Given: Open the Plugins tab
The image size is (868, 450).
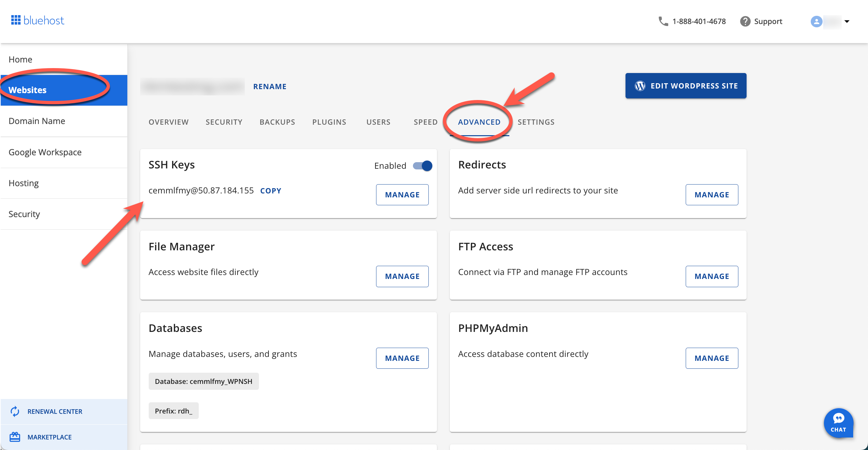Looking at the screenshot, I should pos(329,122).
